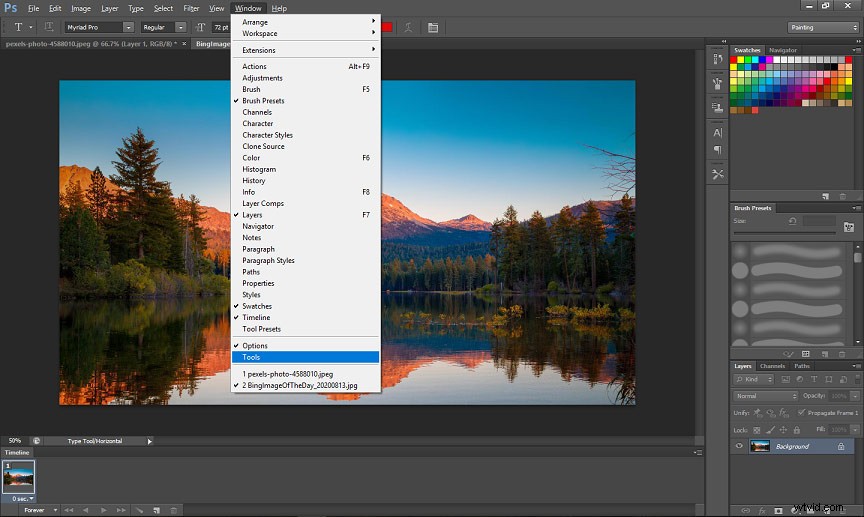Open the History panel icon in dock
The width and height of the screenshot is (864, 517).
[x=717, y=59]
